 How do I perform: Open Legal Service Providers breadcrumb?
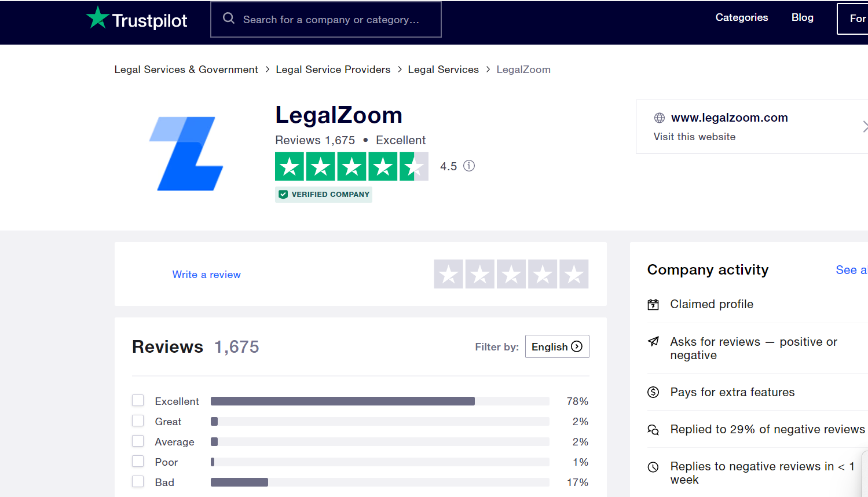pyautogui.click(x=333, y=70)
